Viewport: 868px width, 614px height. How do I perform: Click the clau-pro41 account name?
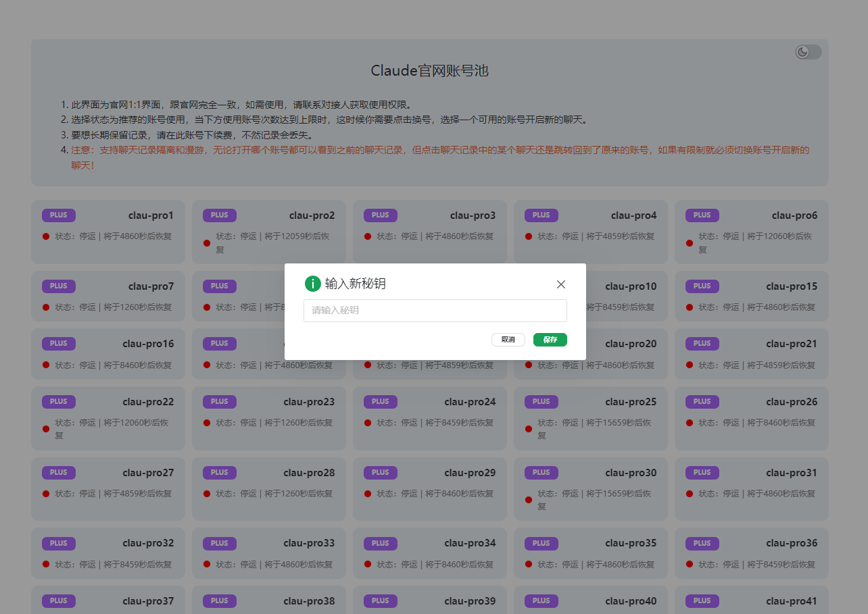click(792, 601)
